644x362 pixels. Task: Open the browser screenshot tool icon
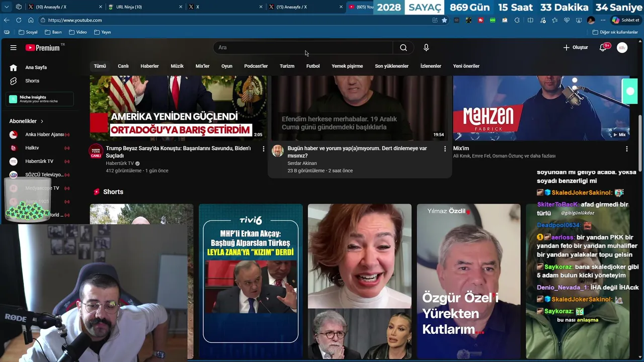(x=579, y=20)
